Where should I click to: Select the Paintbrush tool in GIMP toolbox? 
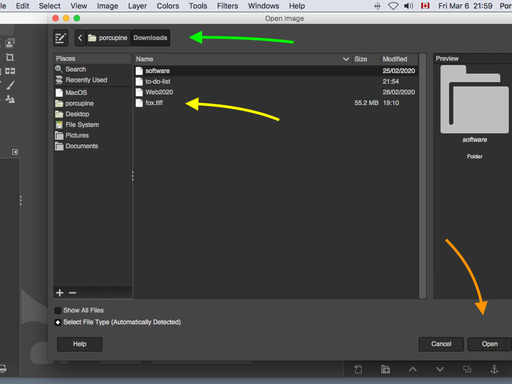coord(10,85)
